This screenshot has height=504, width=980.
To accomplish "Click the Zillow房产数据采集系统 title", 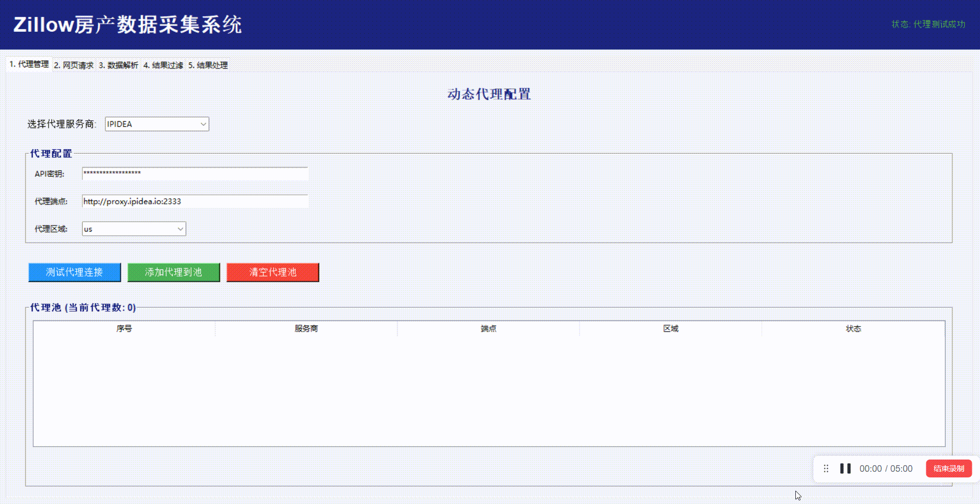I will click(x=127, y=25).
